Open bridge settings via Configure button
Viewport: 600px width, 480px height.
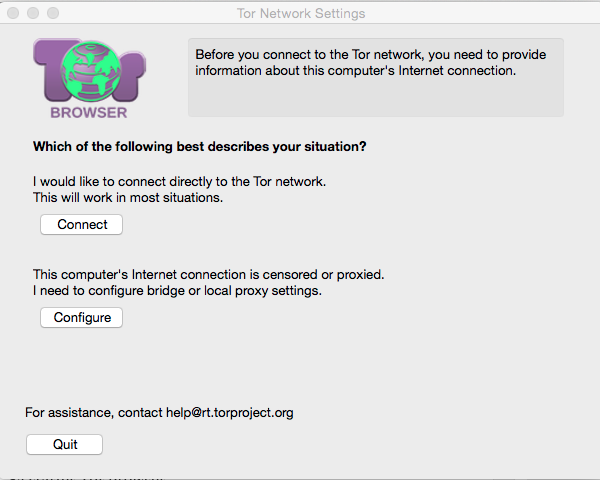point(82,317)
